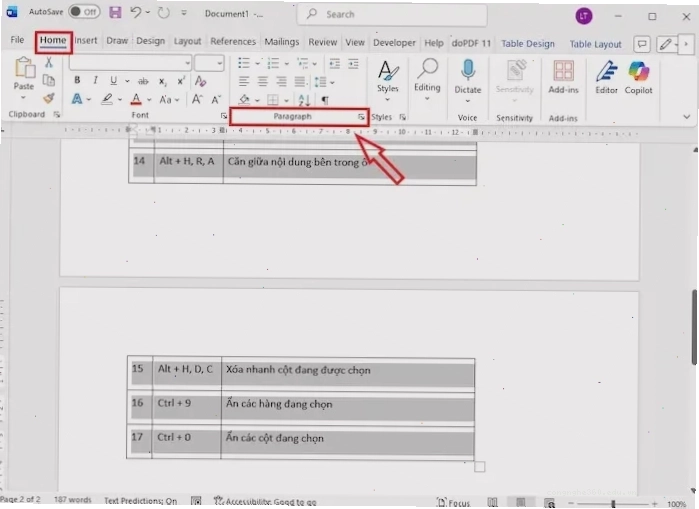Launch the Copilot pane
Viewport: 699px width, 509px height.
point(638,78)
